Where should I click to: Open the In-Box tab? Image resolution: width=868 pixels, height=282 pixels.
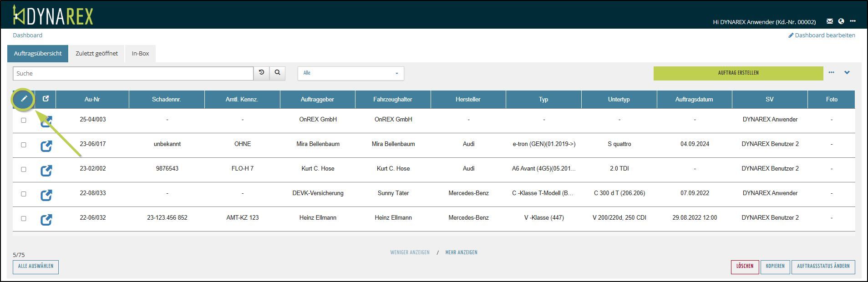(140, 54)
